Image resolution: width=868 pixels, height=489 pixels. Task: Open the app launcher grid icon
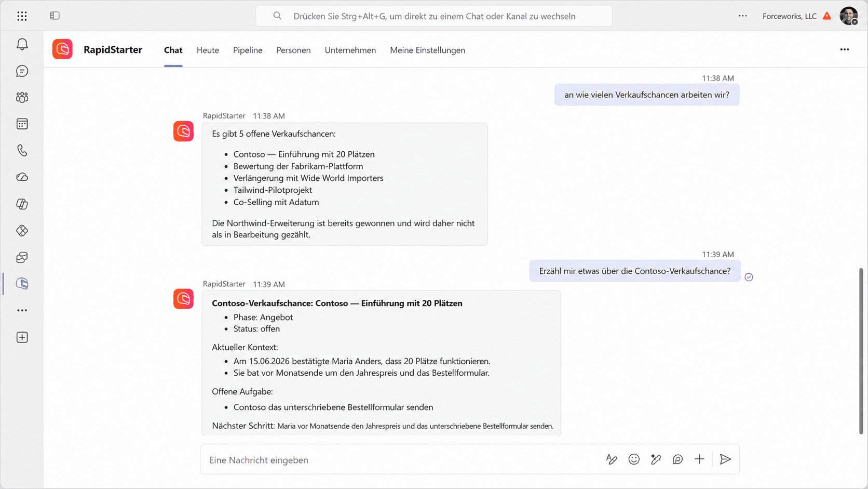pyautogui.click(x=22, y=16)
